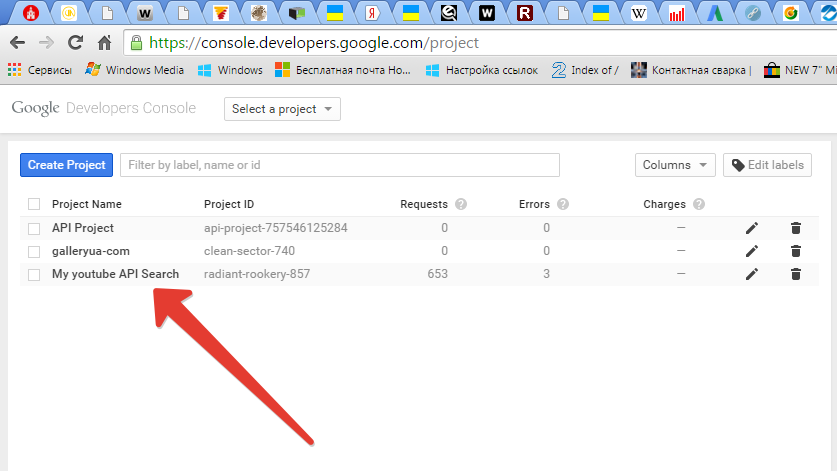Go back using the browser back arrow

tap(17, 43)
